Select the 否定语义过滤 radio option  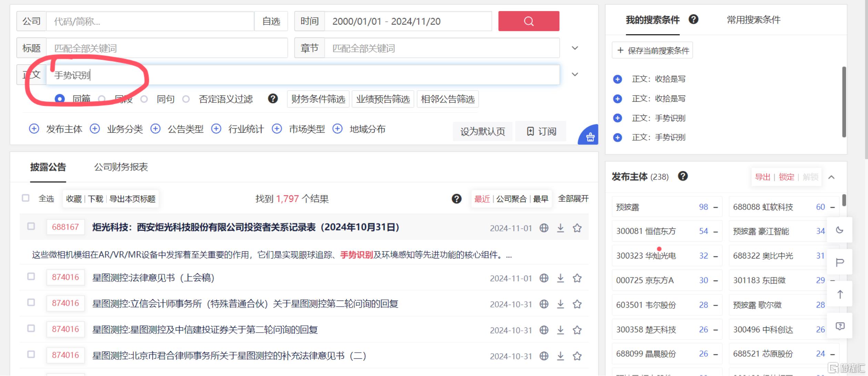click(x=186, y=99)
